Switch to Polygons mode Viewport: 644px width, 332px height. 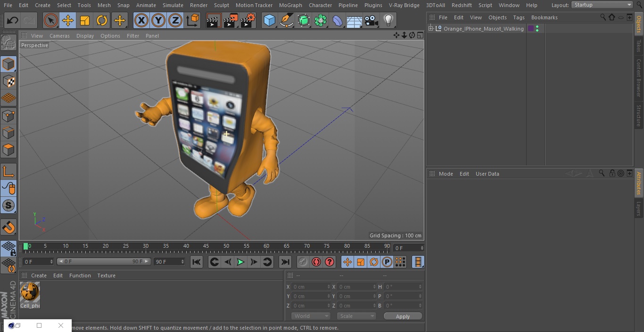click(8, 150)
